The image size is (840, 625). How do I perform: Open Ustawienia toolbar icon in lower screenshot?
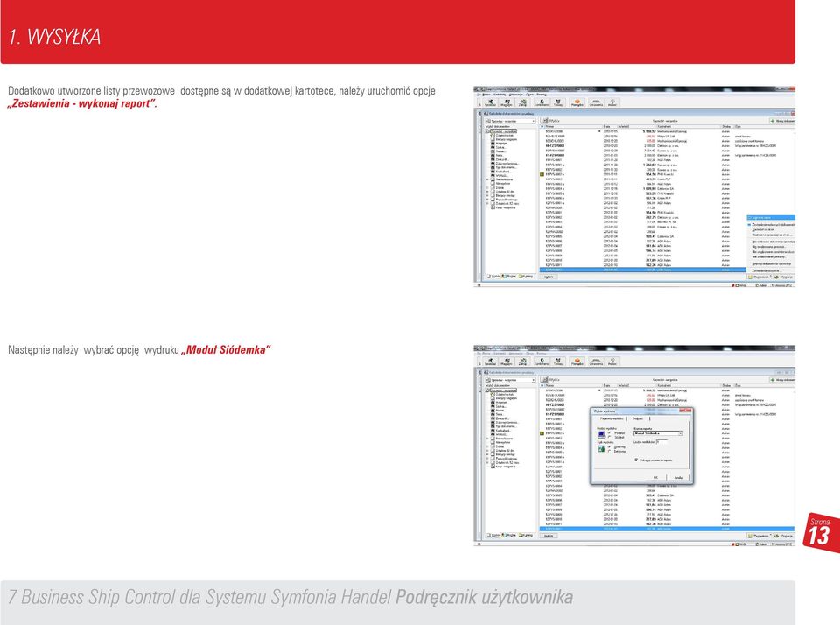click(x=596, y=362)
